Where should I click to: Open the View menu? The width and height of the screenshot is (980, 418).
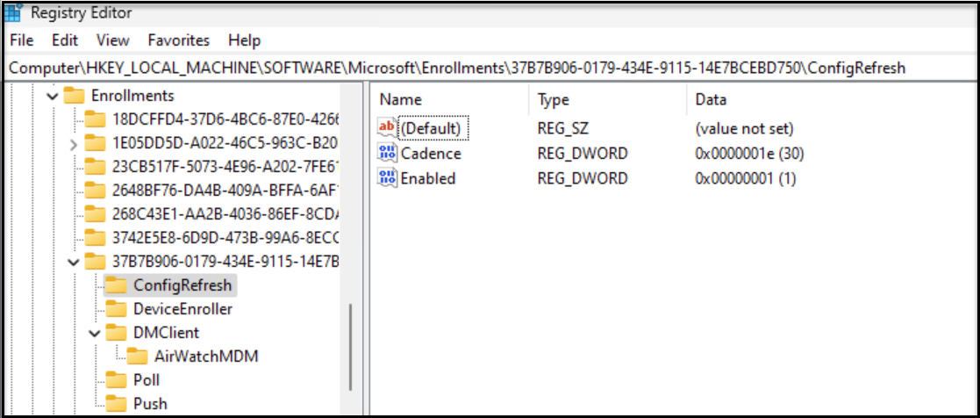pos(112,40)
